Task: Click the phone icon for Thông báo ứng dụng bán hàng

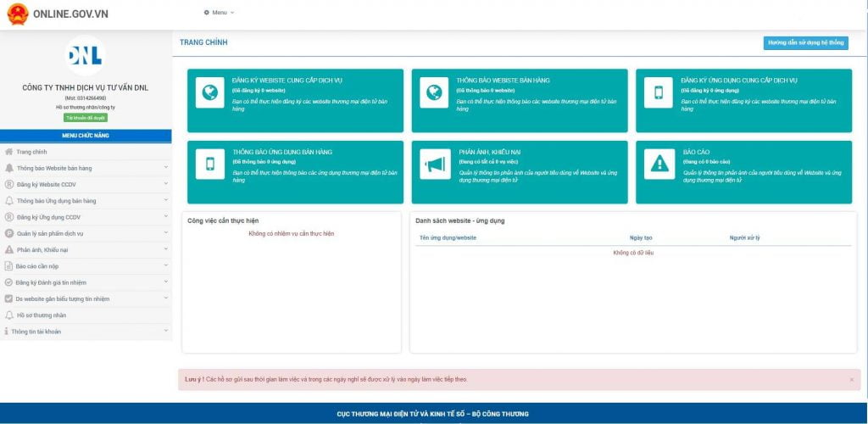Action: [210, 164]
